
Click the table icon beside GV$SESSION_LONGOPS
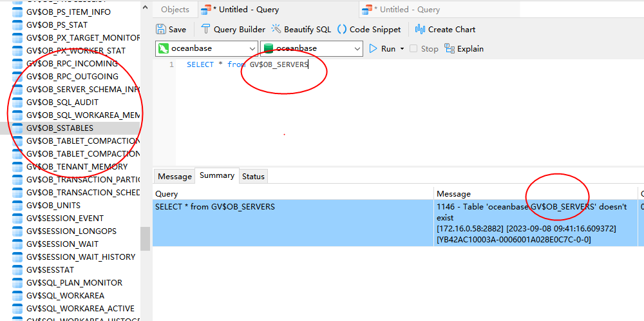tap(17, 231)
